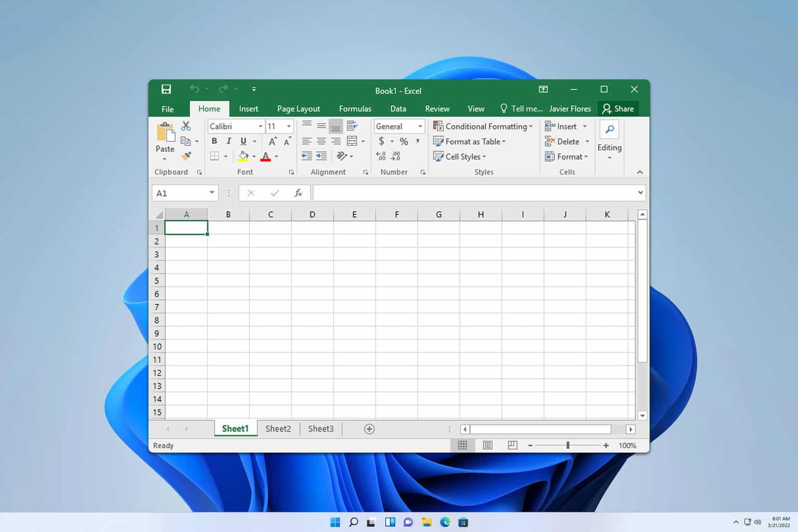Click the Undo arrow icon

click(x=194, y=89)
